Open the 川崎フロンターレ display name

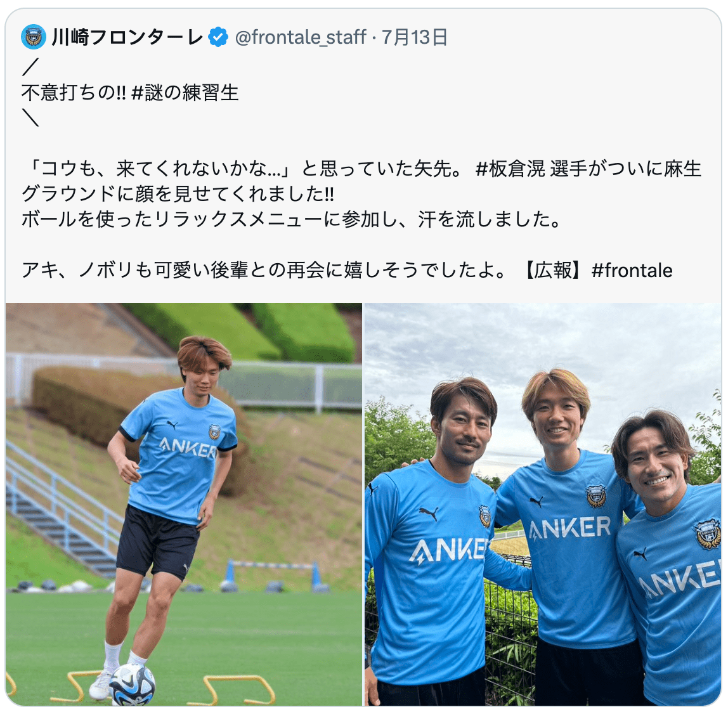tap(127, 37)
